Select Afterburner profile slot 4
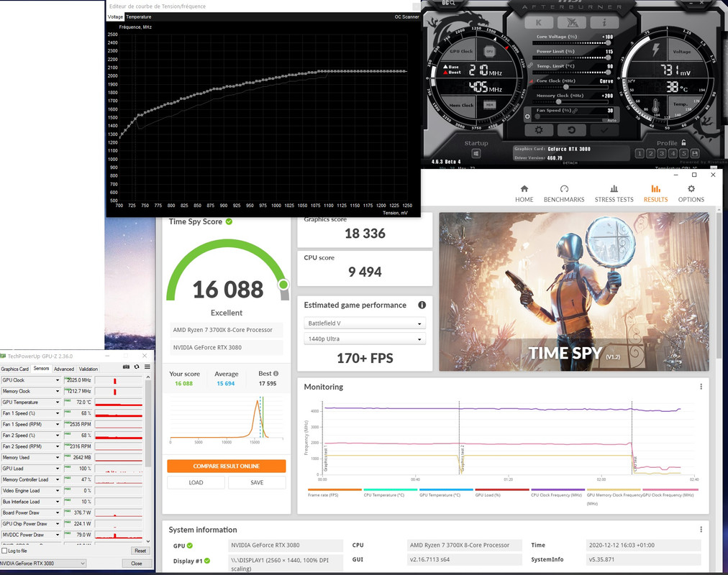 pyautogui.click(x=673, y=154)
